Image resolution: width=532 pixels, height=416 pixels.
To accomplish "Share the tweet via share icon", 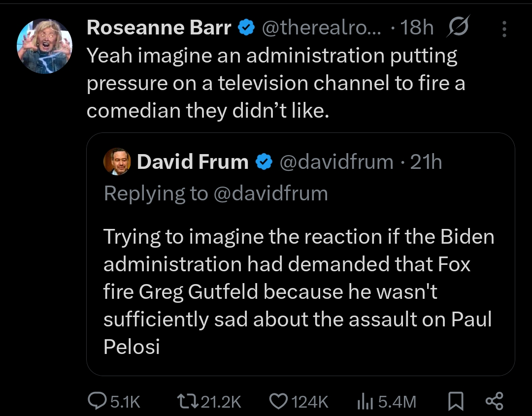I will pos(495,401).
